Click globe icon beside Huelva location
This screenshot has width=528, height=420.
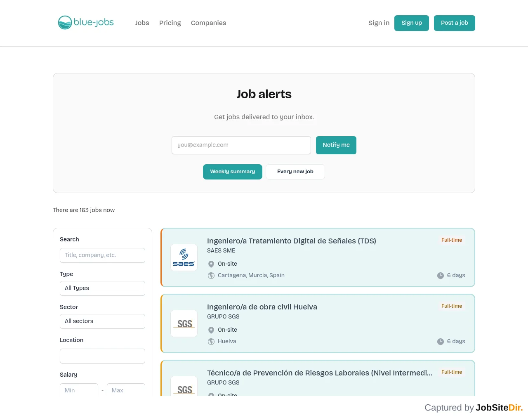[211, 342]
